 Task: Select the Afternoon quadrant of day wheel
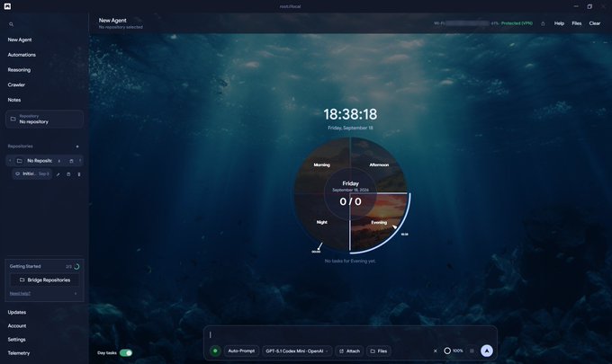tap(379, 164)
